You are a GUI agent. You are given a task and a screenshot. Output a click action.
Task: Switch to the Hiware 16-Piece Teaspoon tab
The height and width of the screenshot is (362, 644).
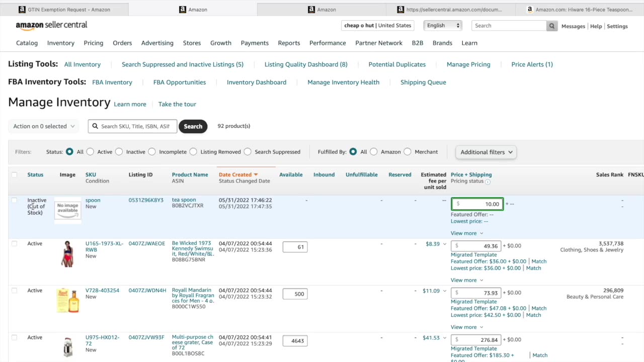click(580, 10)
